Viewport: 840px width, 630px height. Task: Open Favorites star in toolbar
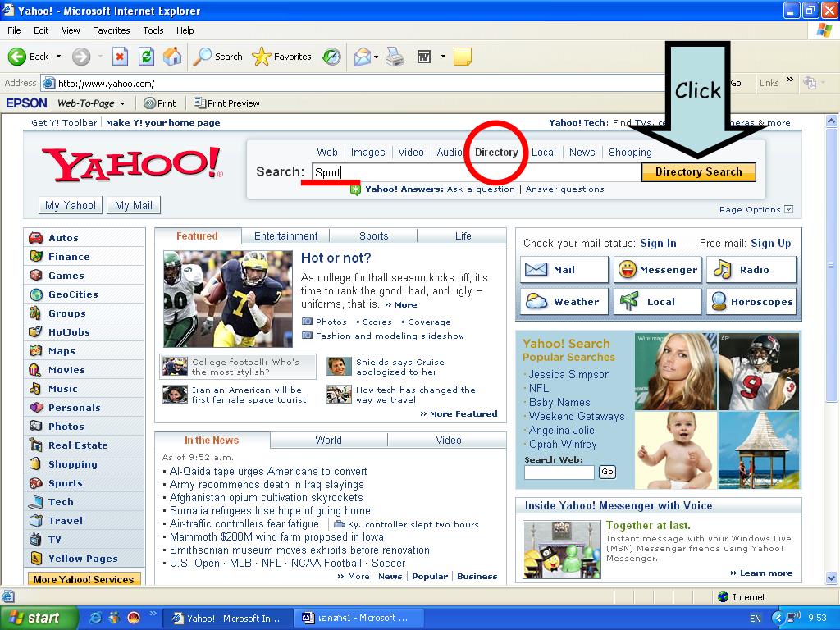(x=262, y=57)
